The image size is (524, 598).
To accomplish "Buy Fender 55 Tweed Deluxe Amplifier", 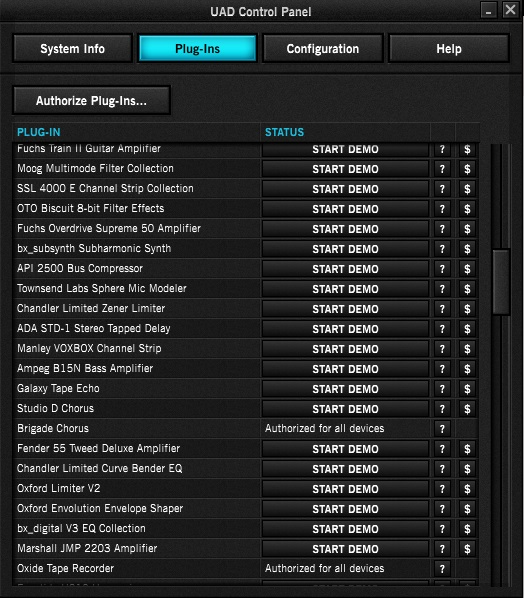I will click(x=467, y=449).
